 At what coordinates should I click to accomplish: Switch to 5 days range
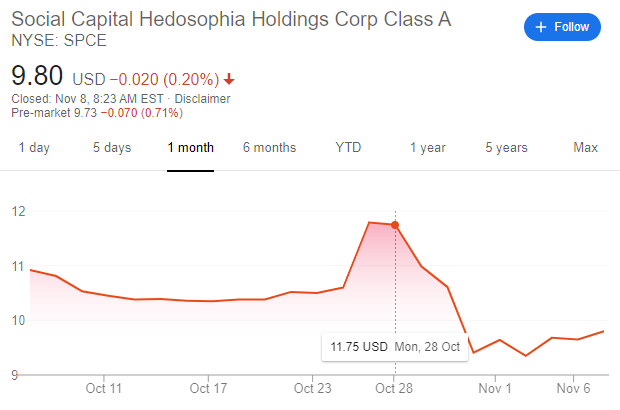[x=112, y=148]
